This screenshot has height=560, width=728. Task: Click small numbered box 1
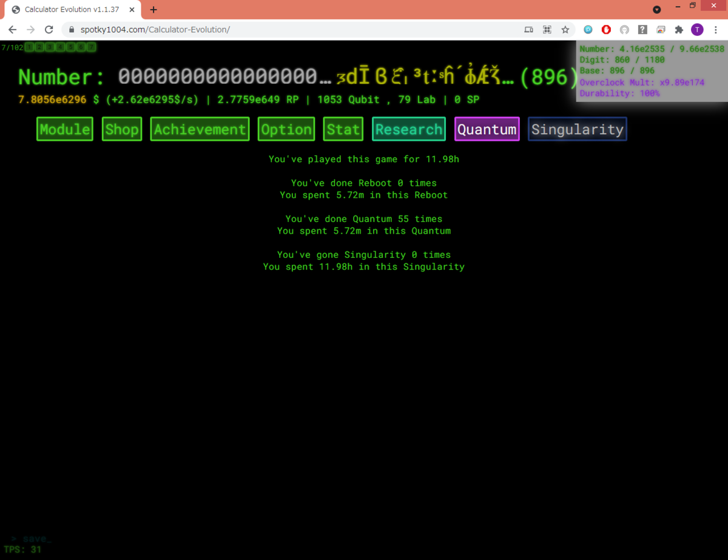tap(30, 47)
